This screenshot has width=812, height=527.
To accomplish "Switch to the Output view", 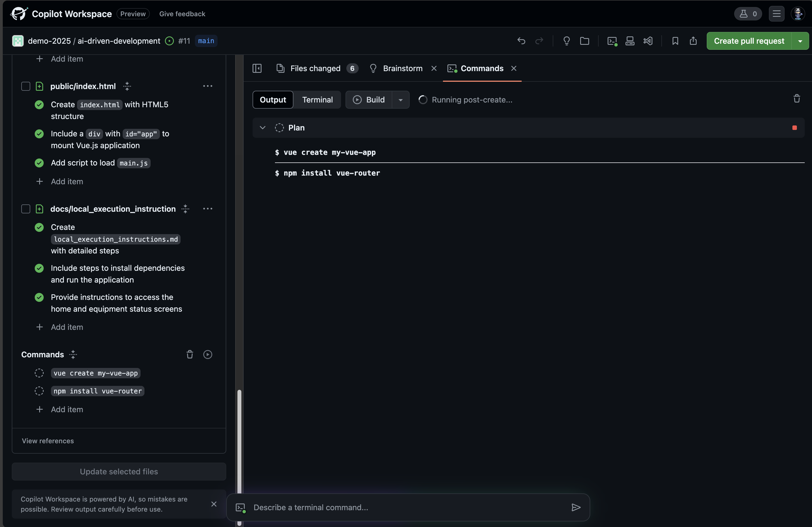I will tap(273, 100).
